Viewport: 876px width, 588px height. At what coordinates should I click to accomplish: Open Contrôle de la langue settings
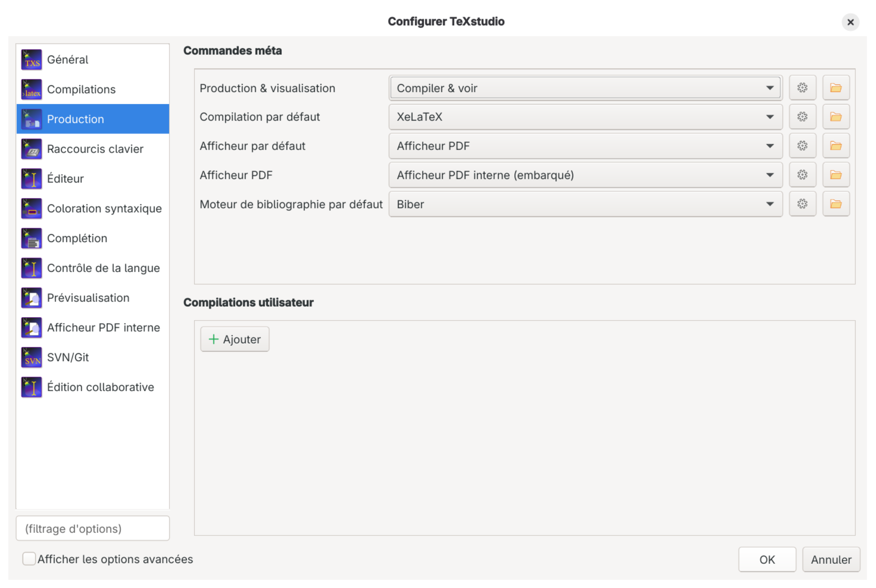click(93, 268)
